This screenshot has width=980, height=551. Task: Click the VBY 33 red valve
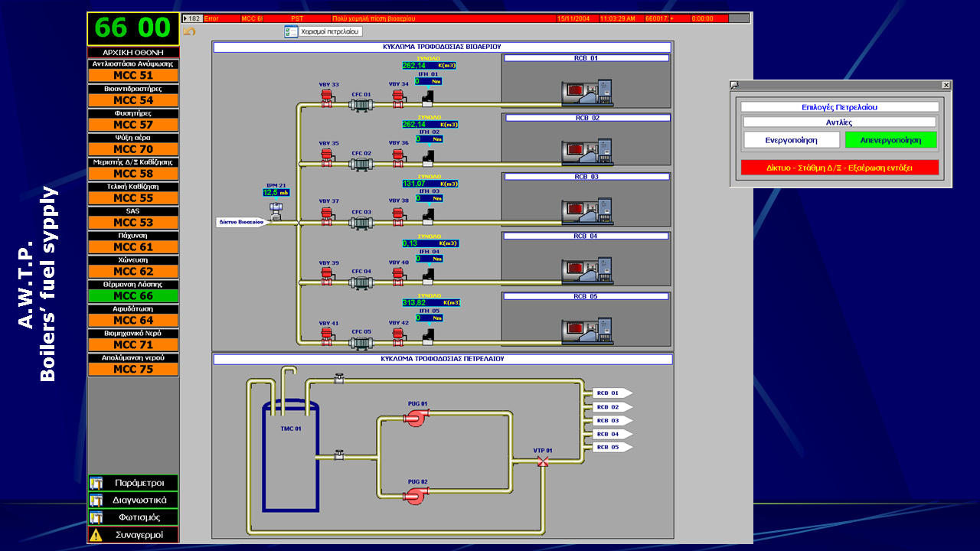click(x=327, y=99)
